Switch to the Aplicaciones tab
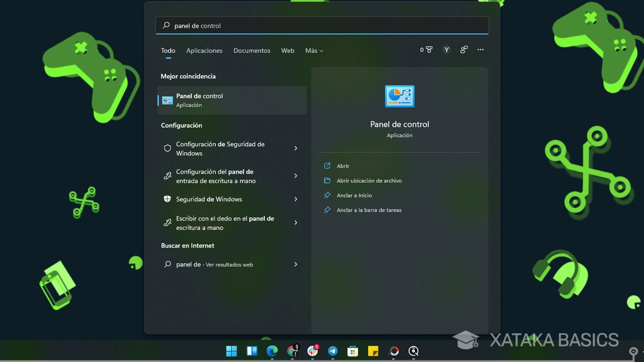644x362 pixels. [204, 50]
